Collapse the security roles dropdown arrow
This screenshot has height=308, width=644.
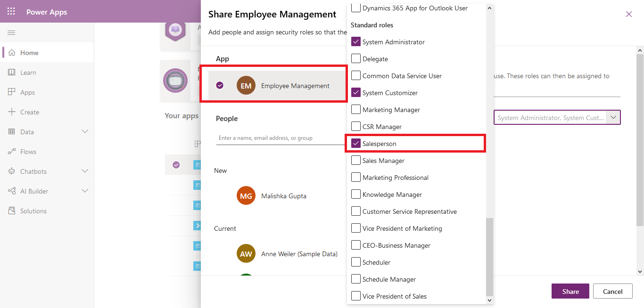tap(613, 117)
